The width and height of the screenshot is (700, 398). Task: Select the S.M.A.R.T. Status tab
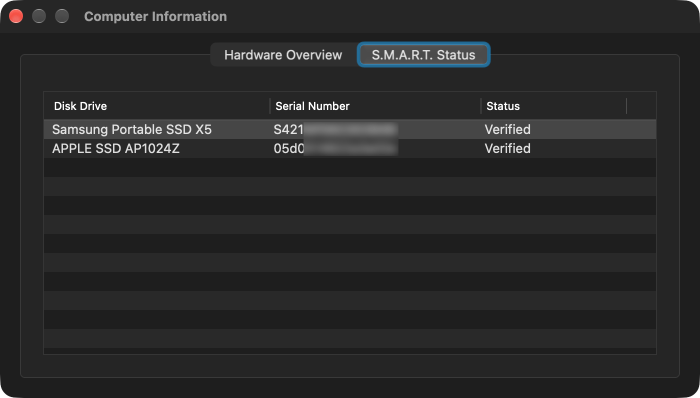pos(423,55)
